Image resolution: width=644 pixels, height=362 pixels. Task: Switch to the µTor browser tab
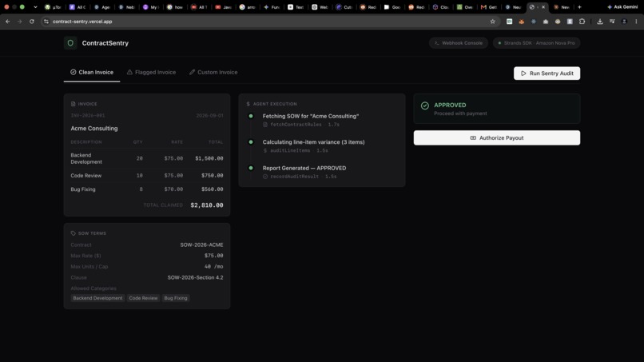53,7
